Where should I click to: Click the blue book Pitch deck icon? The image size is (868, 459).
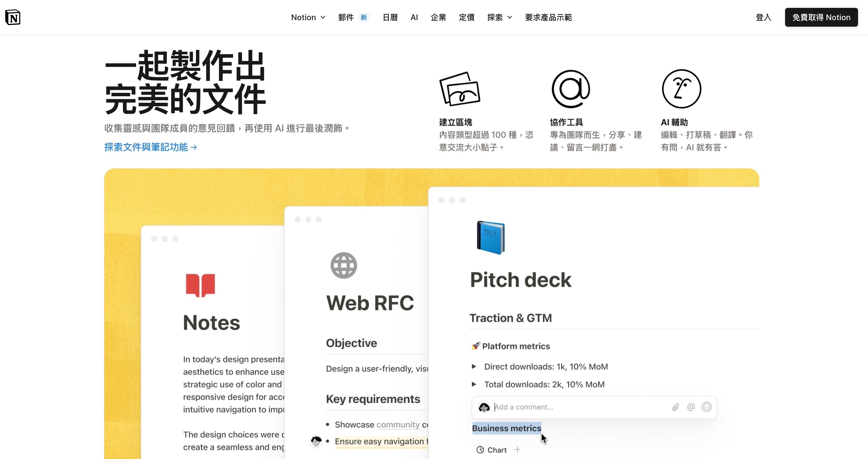coord(491,237)
